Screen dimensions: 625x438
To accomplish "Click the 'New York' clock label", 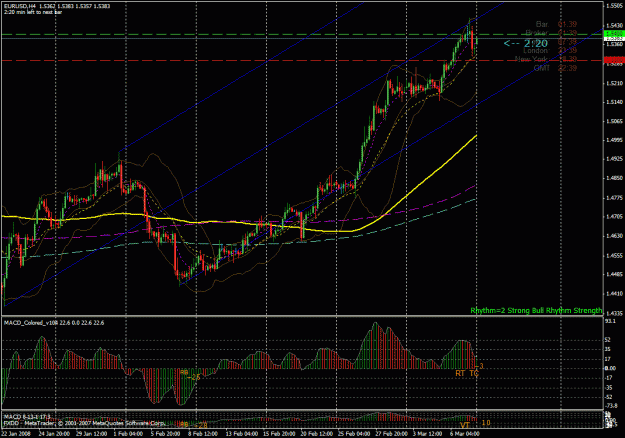I will click(531, 59).
